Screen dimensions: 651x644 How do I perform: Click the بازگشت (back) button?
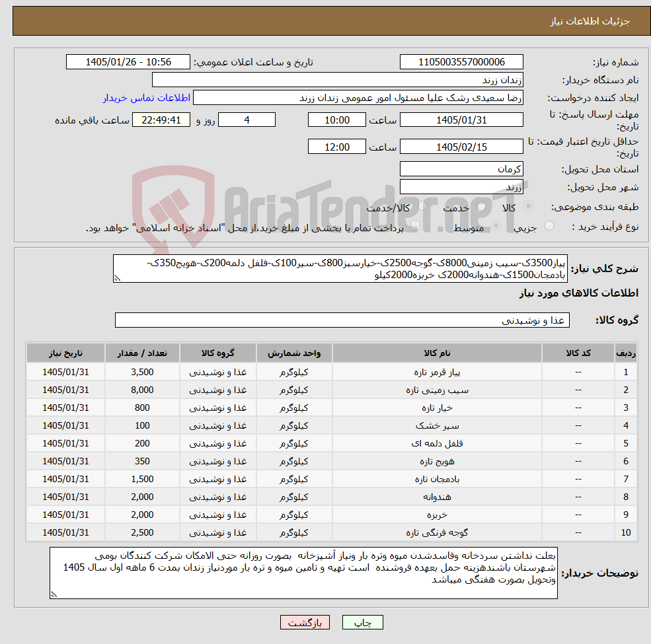click(305, 622)
